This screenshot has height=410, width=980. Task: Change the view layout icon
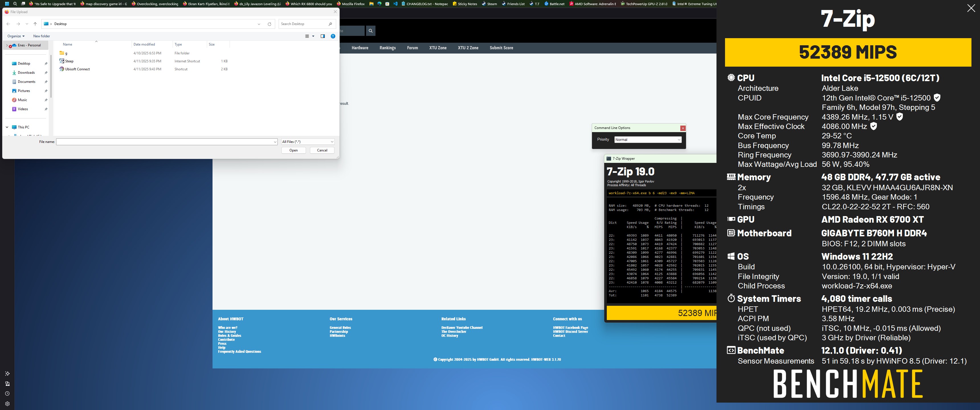point(307,36)
